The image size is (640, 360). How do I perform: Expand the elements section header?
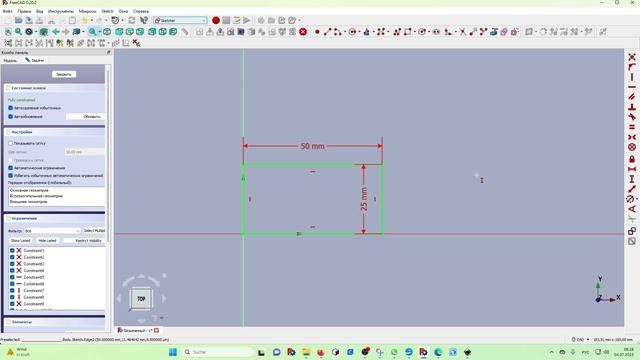[54, 322]
